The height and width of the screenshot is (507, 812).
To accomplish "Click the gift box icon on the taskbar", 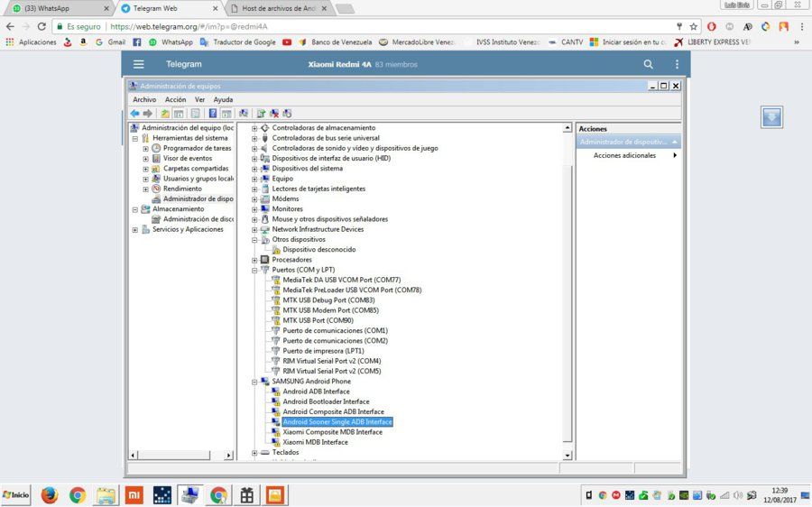I will pyautogui.click(x=247, y=495).
